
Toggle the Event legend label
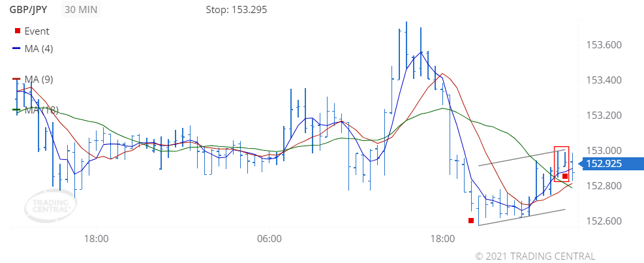tap(37, 31)
